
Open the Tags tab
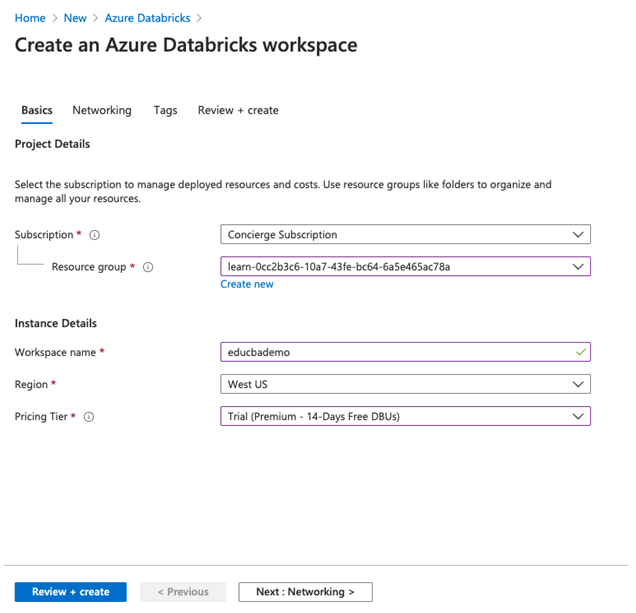pyautogui.click(x=165, y=110)
